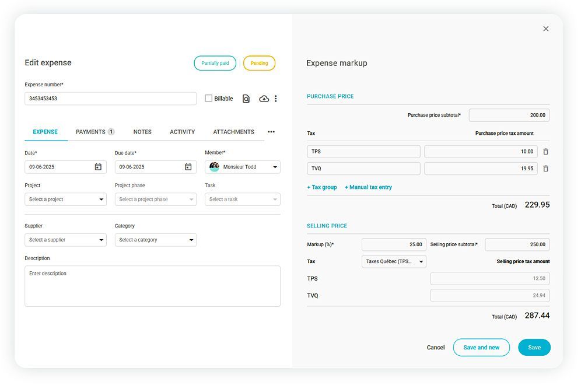Check the Billable checkbox
Viewport: 581px width, 392px height.
click(208, 98)
